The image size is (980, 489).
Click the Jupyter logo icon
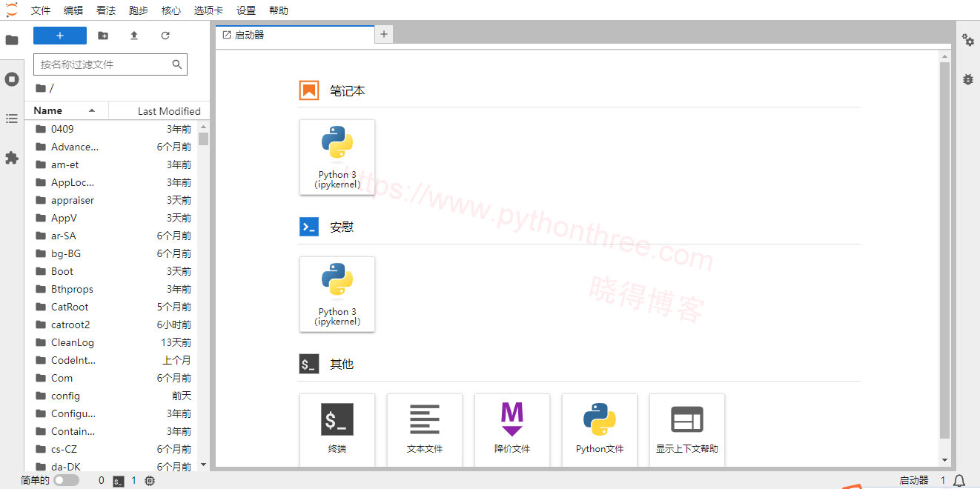pyautogui.click(x=11, y=10)
